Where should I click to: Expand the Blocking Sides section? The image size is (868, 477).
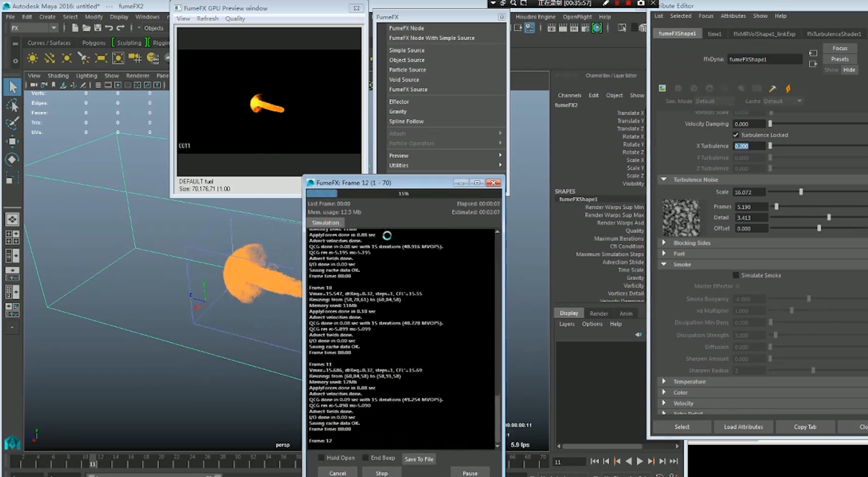[664, 243]
